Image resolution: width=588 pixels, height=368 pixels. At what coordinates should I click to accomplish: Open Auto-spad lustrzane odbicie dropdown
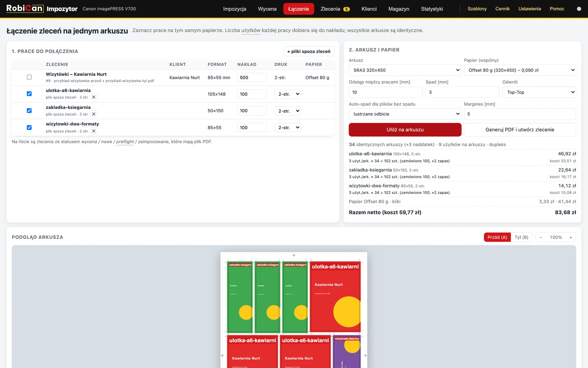pyautogui.click(x=405, y=114)
